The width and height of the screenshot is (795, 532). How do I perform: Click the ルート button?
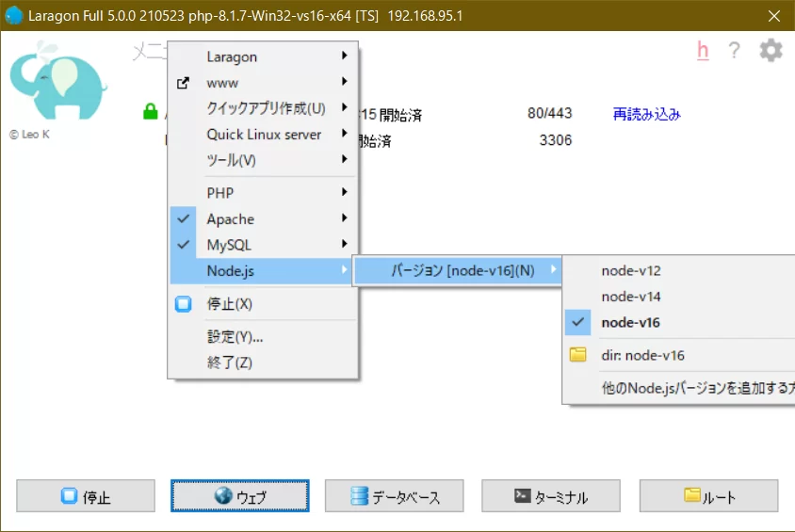(708, 495)
